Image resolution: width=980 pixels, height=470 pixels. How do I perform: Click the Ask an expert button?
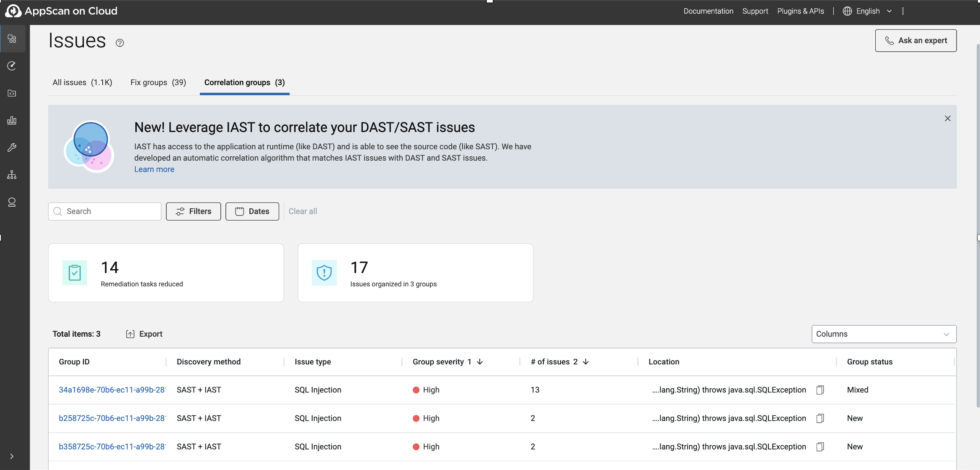915,41
